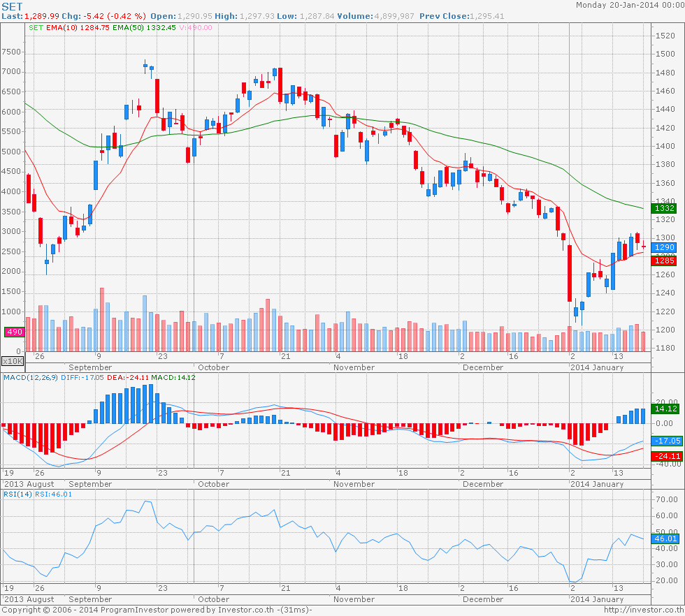Click the High value 1,297.93
685x616 pixels.
pyautogui.click(x=257, y=16)
